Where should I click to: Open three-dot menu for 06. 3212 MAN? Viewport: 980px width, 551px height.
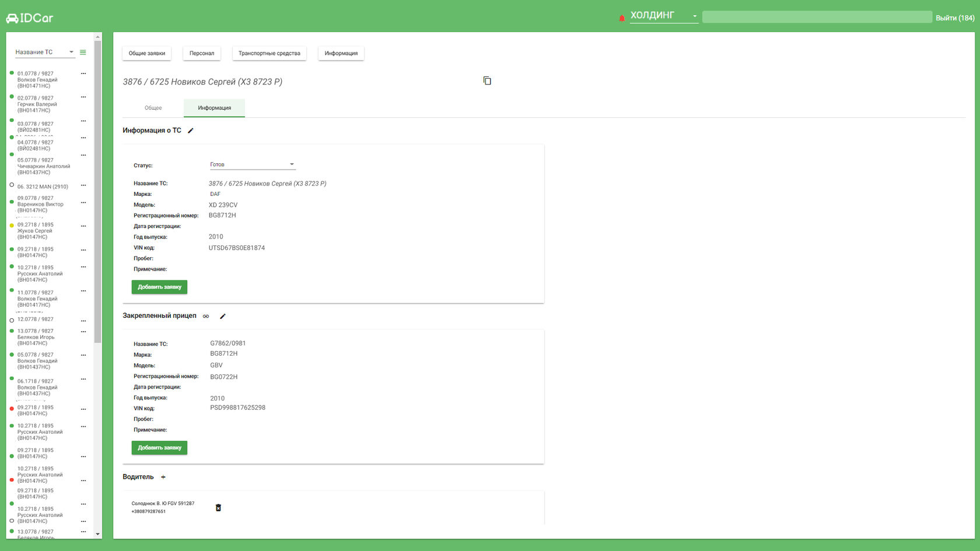pos(83,185)
